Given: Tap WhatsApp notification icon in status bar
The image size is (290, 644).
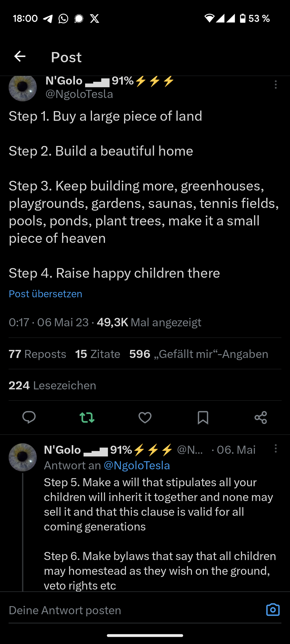Looking at the screenshot, I should pos(63,19).
